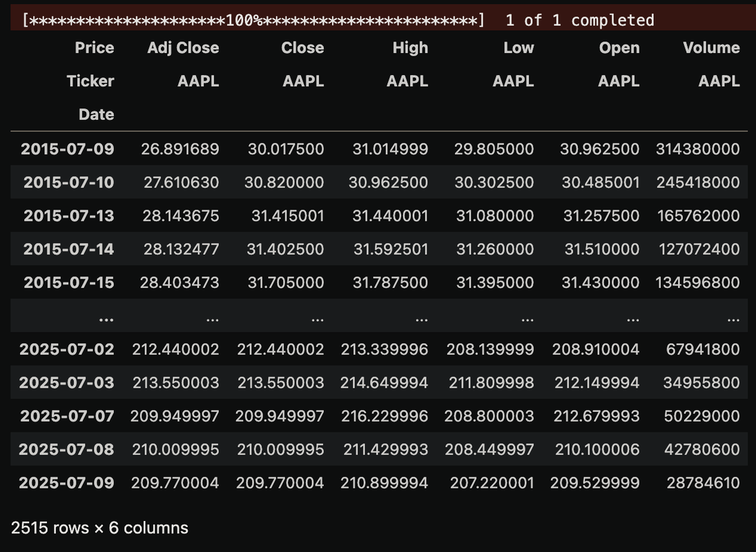
Task: Click Open value 210.100006
Action: click(597, 449)
